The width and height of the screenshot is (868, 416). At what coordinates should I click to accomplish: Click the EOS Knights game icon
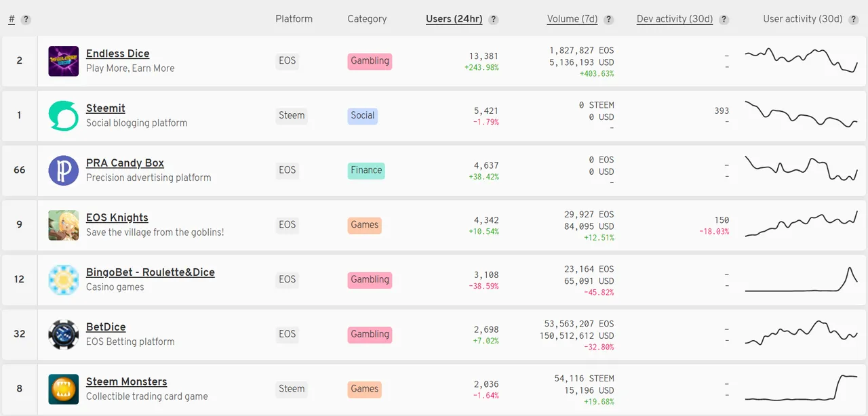[x=64, y=225]
